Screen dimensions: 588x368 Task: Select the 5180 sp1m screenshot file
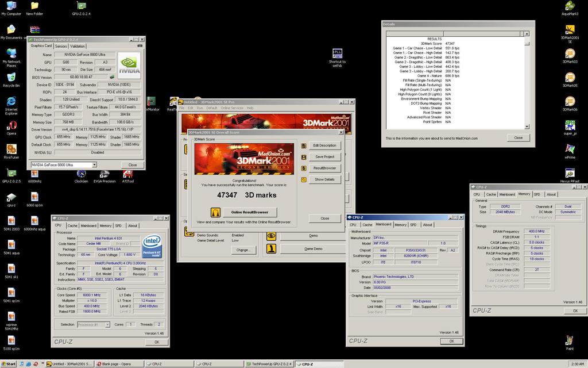click(x=11, y=343)
